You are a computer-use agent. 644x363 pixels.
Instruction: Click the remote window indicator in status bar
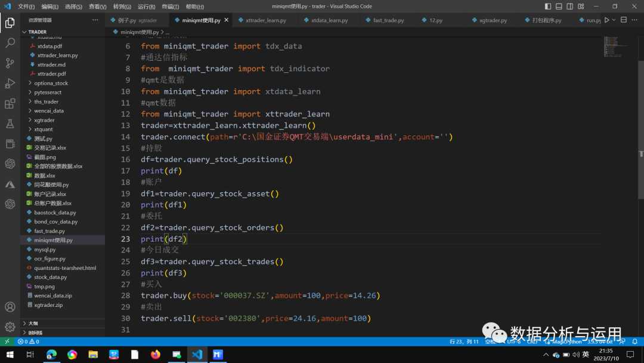[x=7, y=342]
